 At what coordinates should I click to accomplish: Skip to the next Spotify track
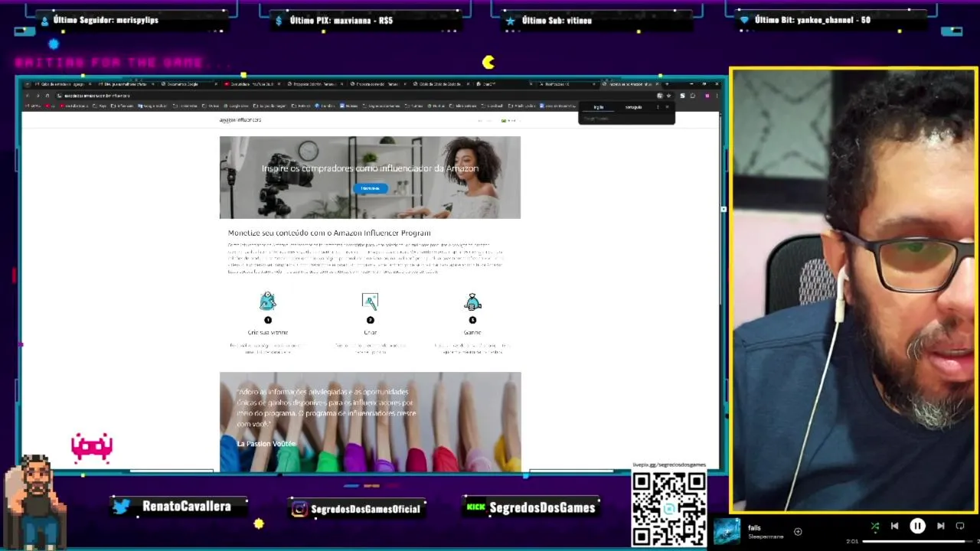tap(941, 526)
